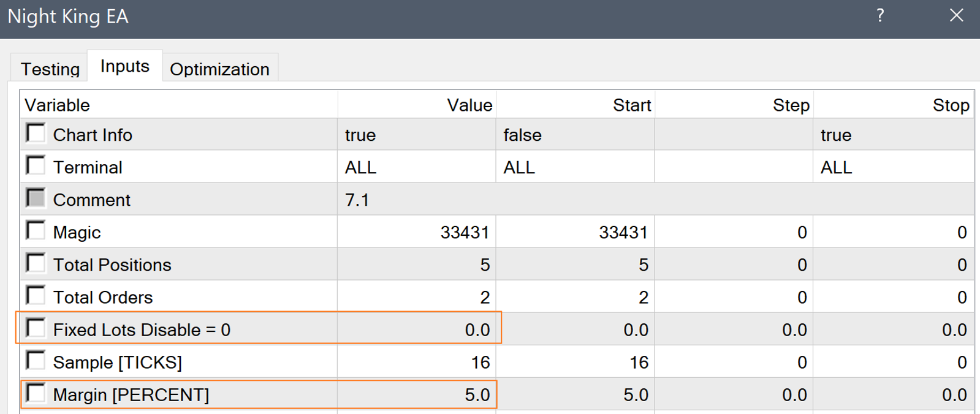The image size is (980, 414).
Task: Click the Magic value 33431 cell
Action: pos(417,232)
